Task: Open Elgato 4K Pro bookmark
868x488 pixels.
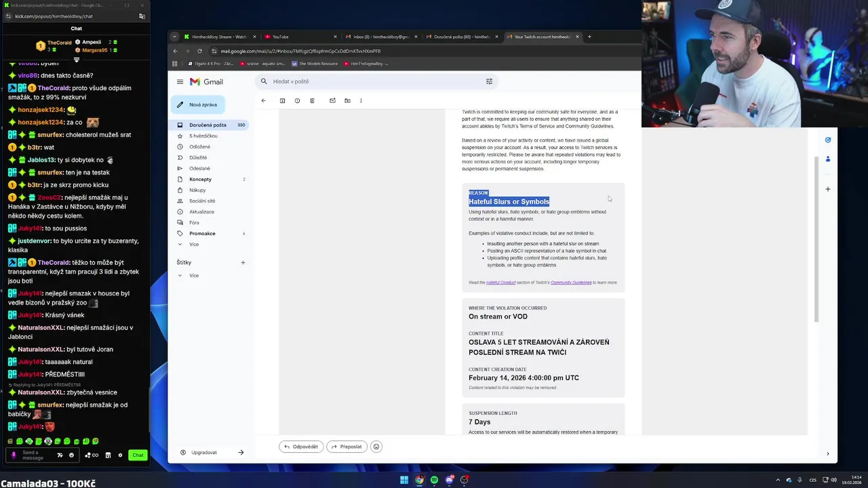Action: point(211,64)
